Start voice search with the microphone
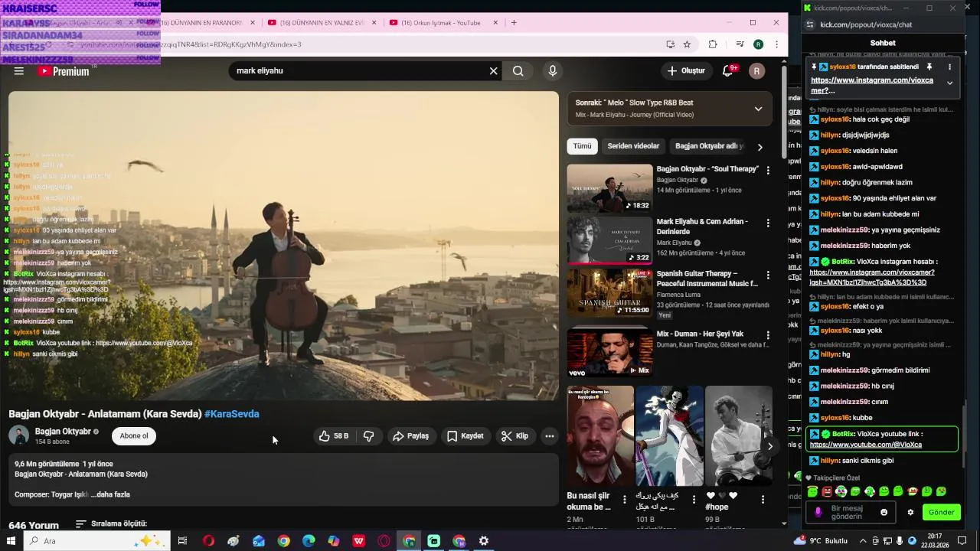 pos(553,71)
